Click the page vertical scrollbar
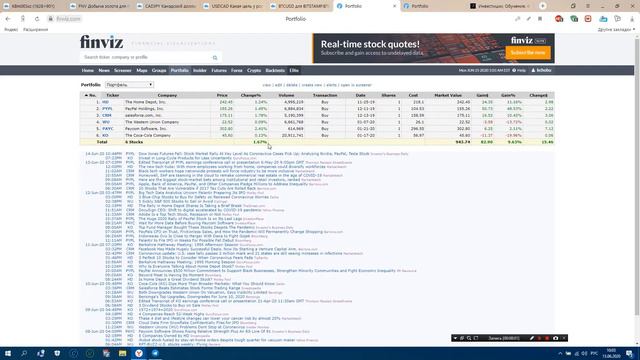Image resolution: width=640 pixels, height=360 pixels. [x=637, y=176]
